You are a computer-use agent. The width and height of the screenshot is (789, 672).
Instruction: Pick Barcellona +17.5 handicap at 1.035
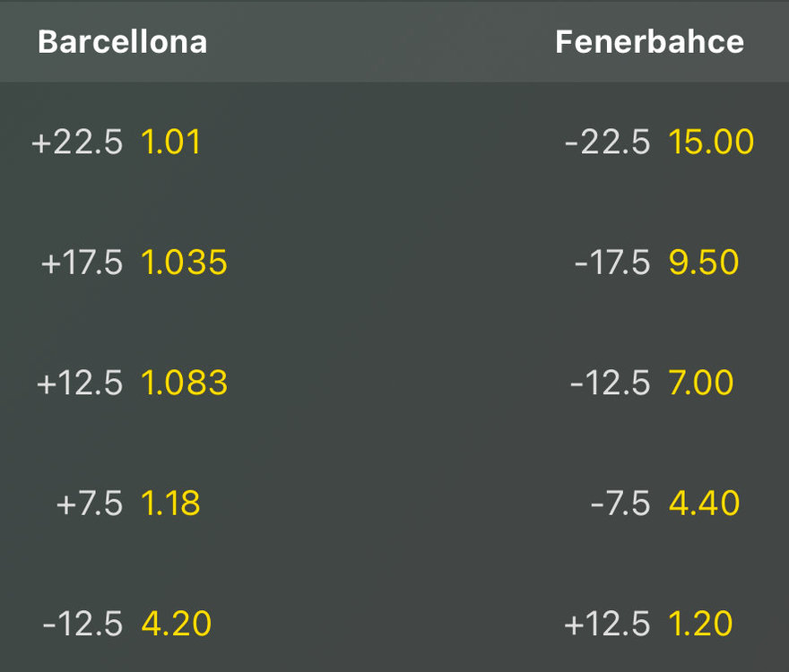point(134,263)
